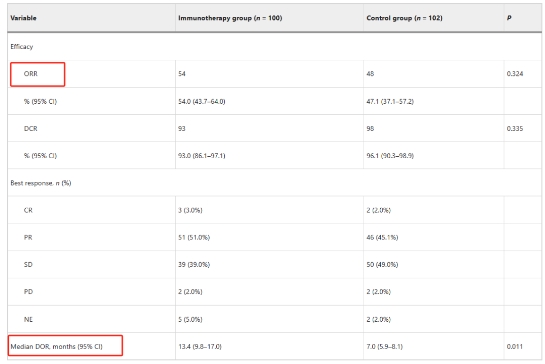The height and width of the screenshot is (364, 545).
Task: Click the Control group column header
Action: pos(404,18)
